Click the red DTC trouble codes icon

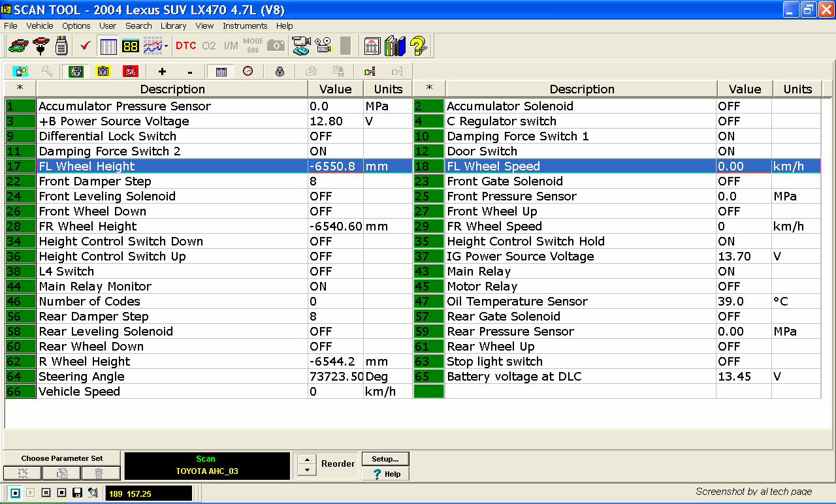[185, 46]
